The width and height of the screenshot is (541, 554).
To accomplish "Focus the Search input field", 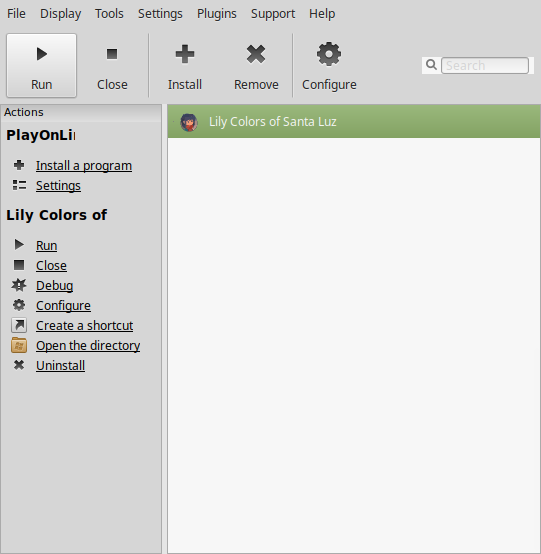I will tap(485, 65).
